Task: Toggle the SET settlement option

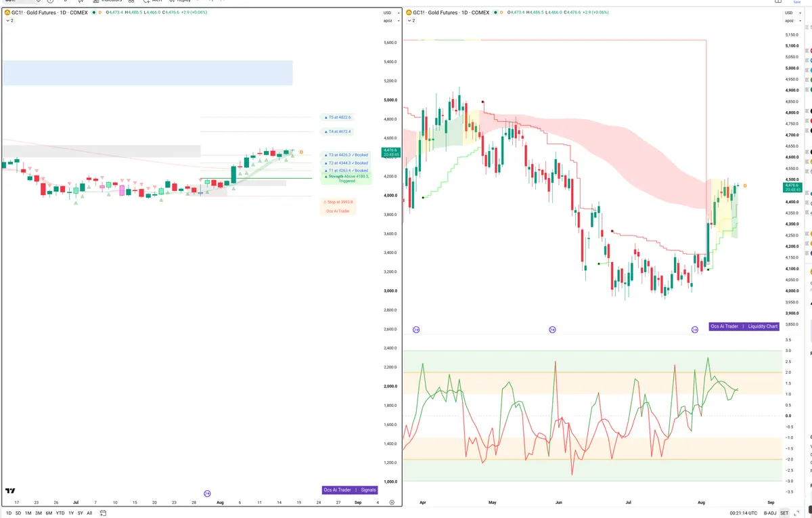Action: tap(784, 513)
